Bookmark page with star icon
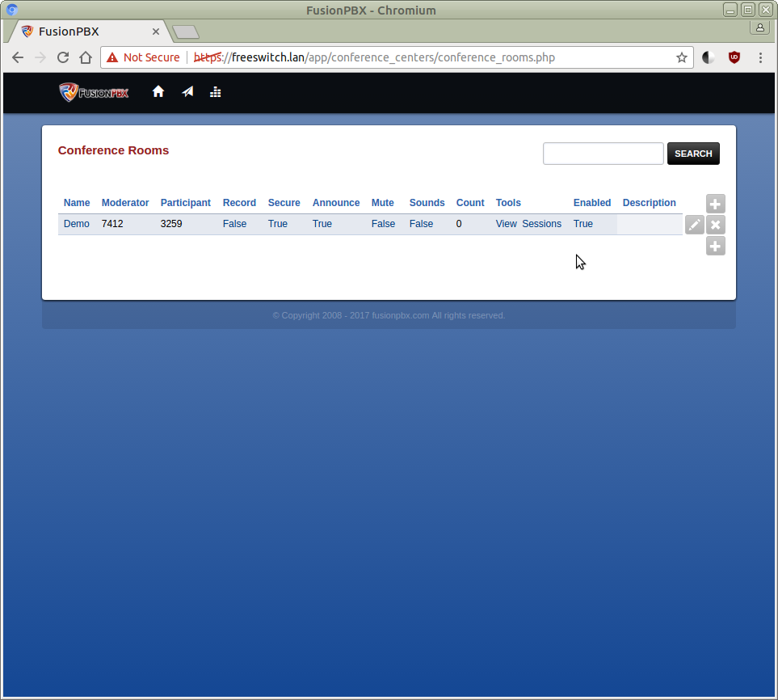The width and height of the screenshot is (778, 700). coord(681,57)
